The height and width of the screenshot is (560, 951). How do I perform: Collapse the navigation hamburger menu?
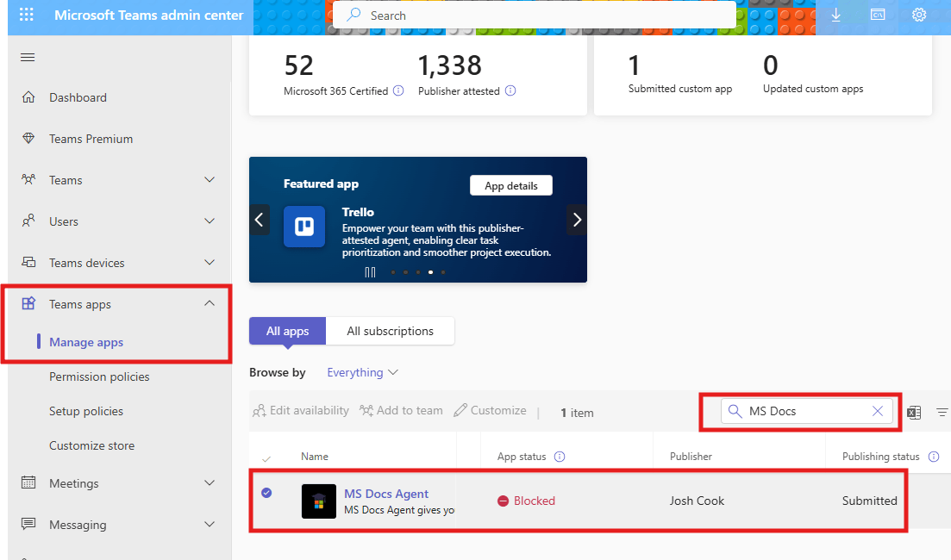pos(28,58)
